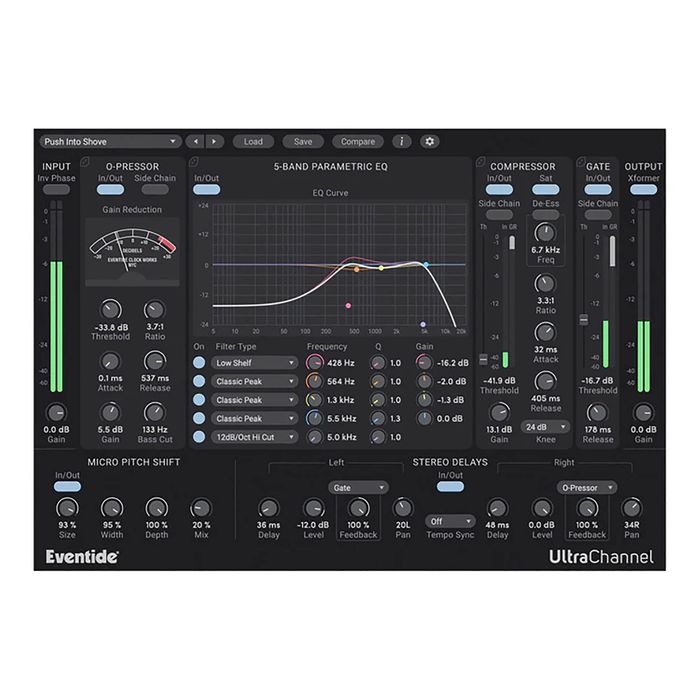Enable the O-Pressor Side Chain toggle
700x700 pixels.
(156, 190)
